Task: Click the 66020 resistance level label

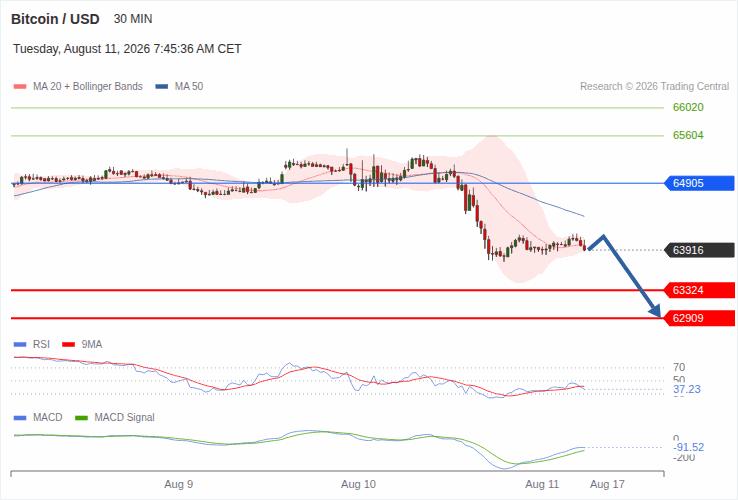Action: click(x=688, y=107)
